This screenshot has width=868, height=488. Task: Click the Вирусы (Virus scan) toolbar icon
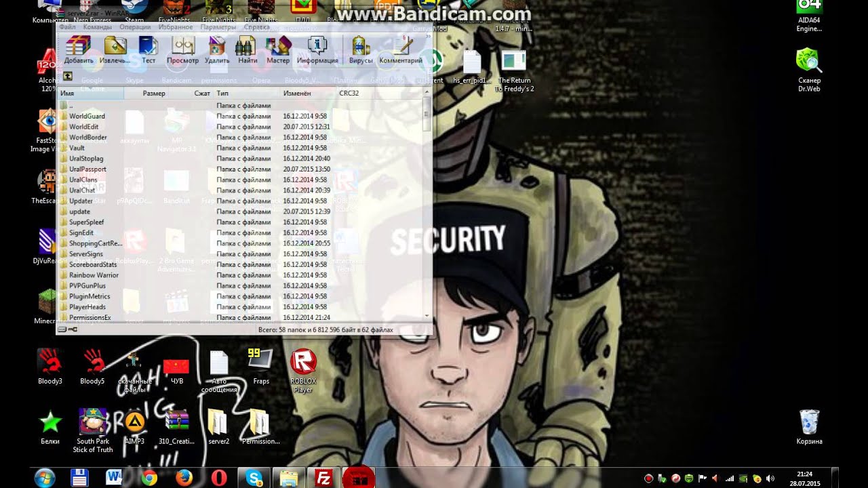click(x=361, y=49)
